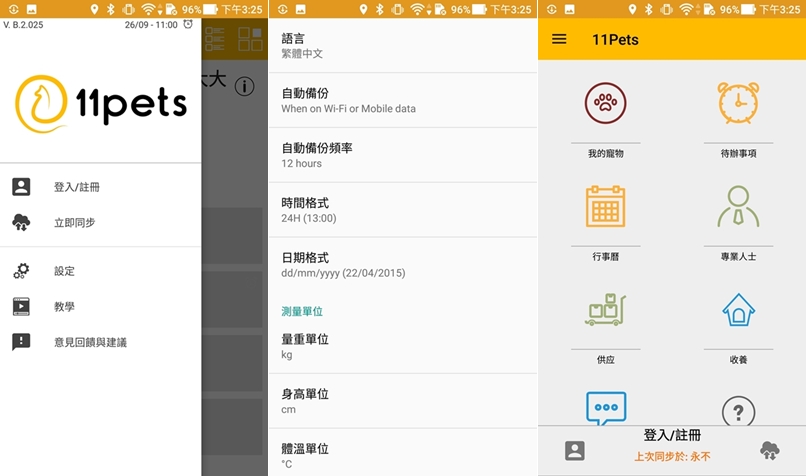Viewport: 806px width, 476px height.
Task: Change the 日期格式 dd/mm/yyyy setting
Action: pyautogui.click(x=402, y=265)
